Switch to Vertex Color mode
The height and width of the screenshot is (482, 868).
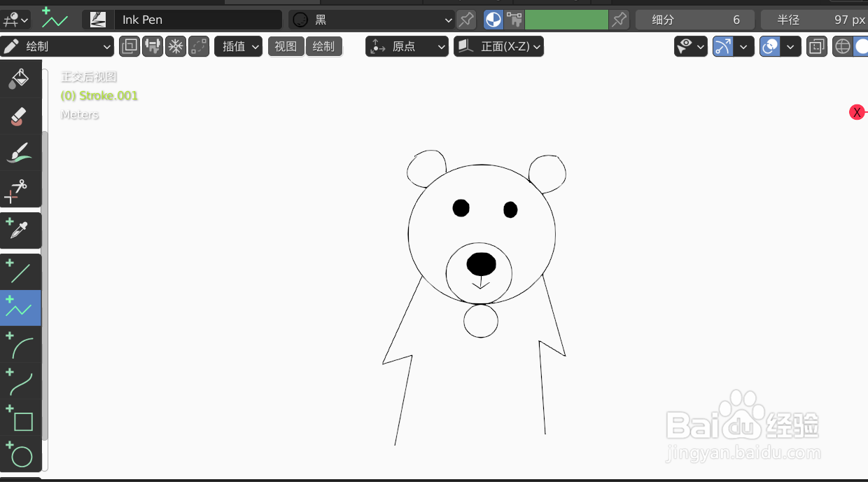click(x=514, y=20)
